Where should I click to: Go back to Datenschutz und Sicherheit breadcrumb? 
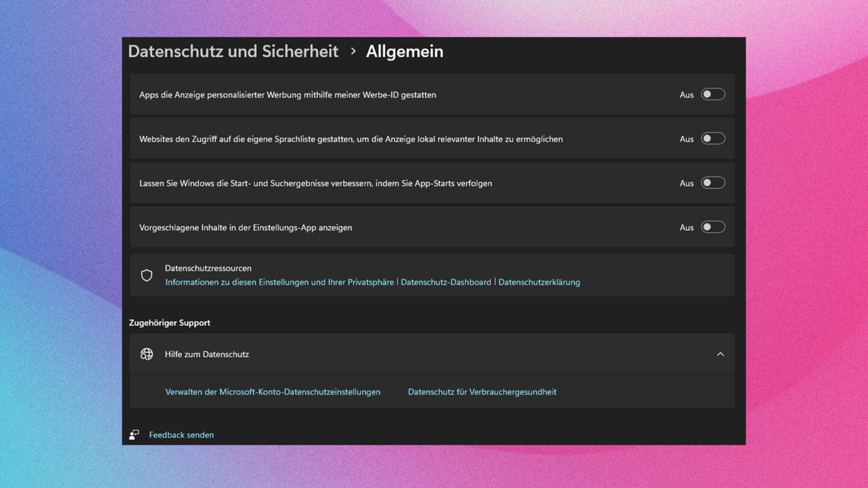coord(233,52)
